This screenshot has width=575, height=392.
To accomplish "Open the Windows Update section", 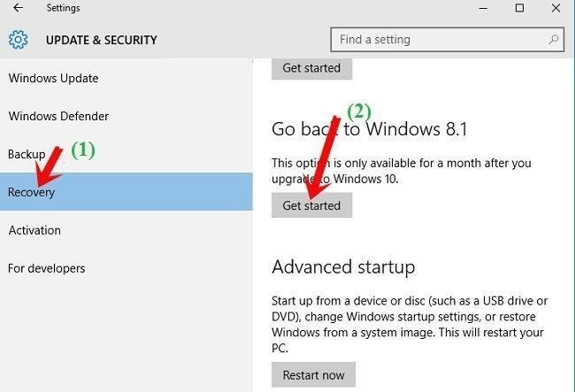I will point(53,78).
